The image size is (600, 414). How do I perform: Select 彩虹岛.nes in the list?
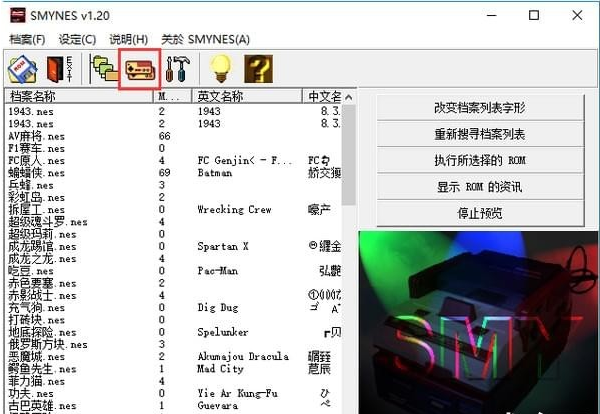pos(36,197)
